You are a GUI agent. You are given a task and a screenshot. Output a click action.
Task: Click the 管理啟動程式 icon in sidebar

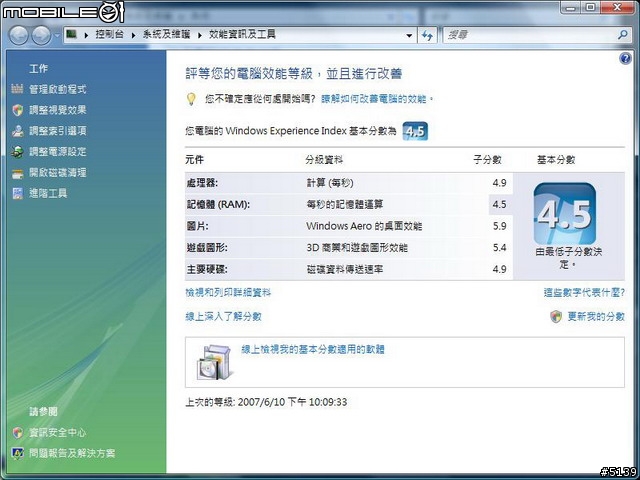point(17,89)
